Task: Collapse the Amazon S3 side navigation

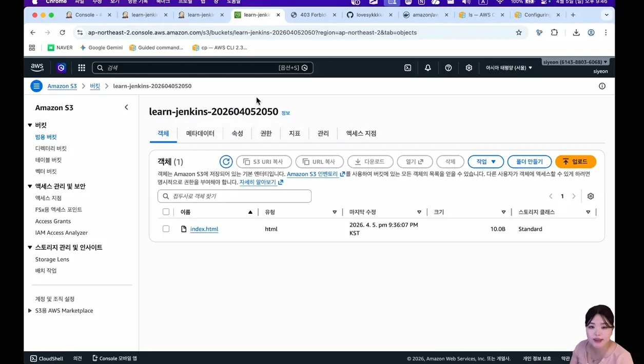Action: click(x=126, y=107)
